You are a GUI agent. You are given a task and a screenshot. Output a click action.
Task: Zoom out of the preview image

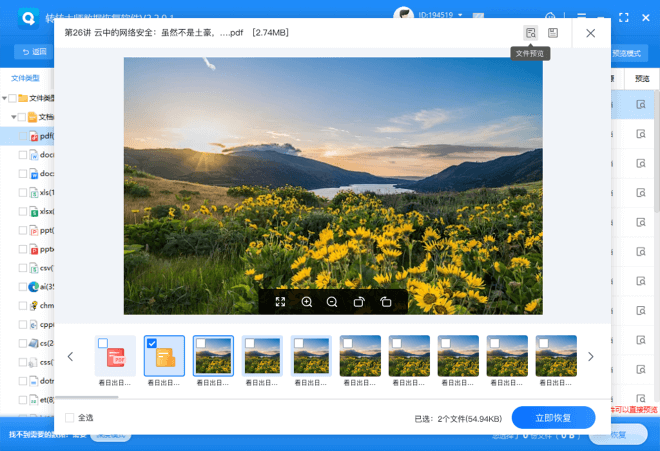click(333, 302)
